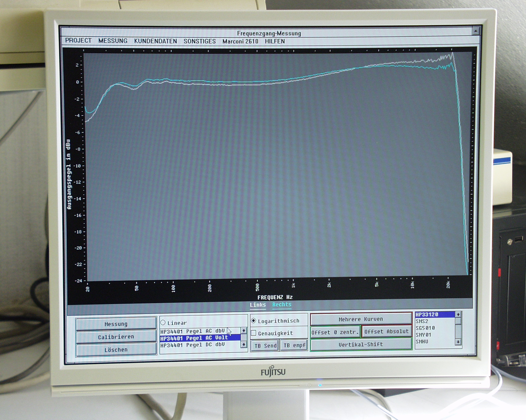This screenshot has height=420, width=526.
Task: Enable the Genauigkeit checkbox
Action: pyautogui.click(x=253, y=333)
